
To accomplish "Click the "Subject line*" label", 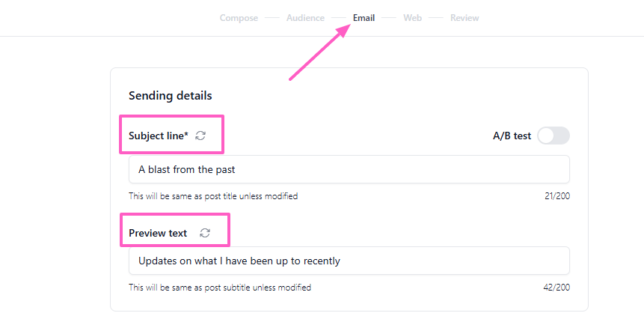I will coord(159,136).
